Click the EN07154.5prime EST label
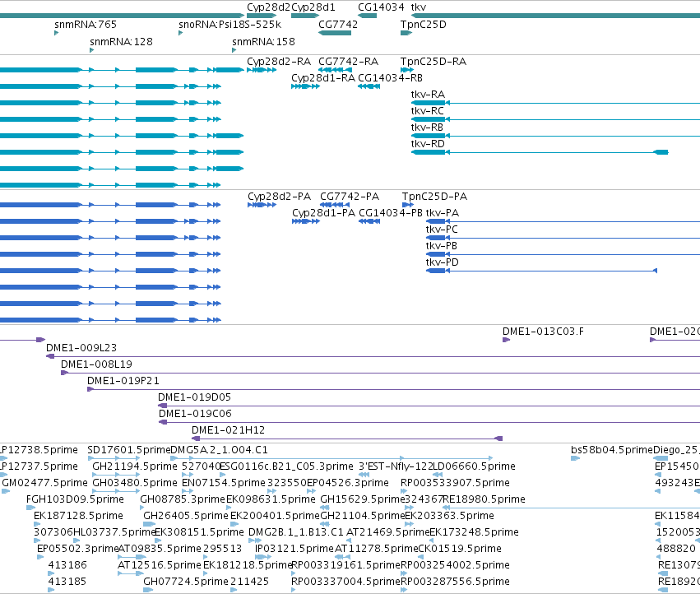This screenshot has width=700, height=594. (224, 483)
